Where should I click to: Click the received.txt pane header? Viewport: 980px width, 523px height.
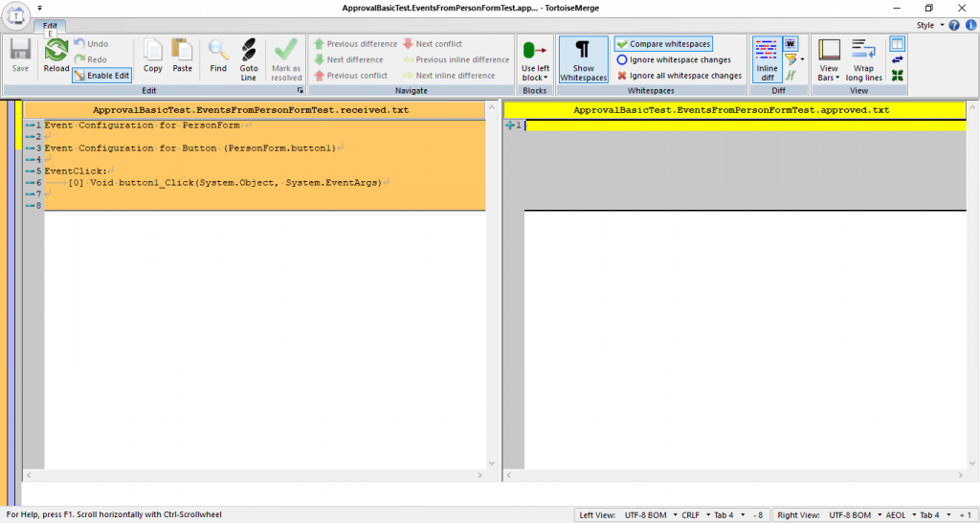(255, 110)
